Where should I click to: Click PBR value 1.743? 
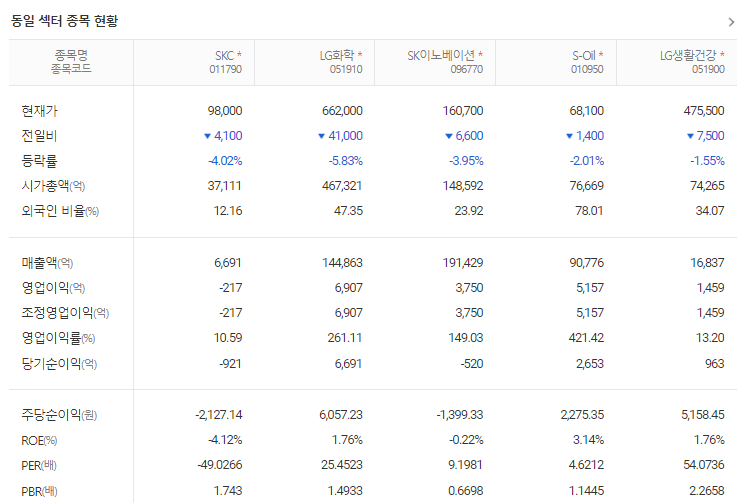tap(228, 491)
